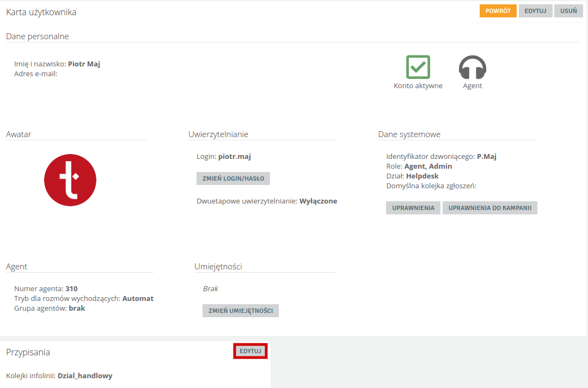This screenshot has height=388, width=588.
Task: Click the Umiejętności section heading
Action: [x=218, y=267]
